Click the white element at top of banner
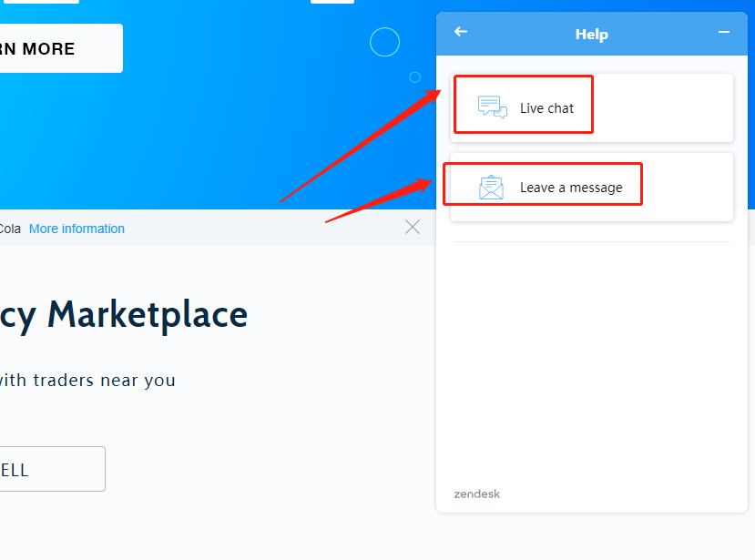755x560 pixels. point(332,1)
